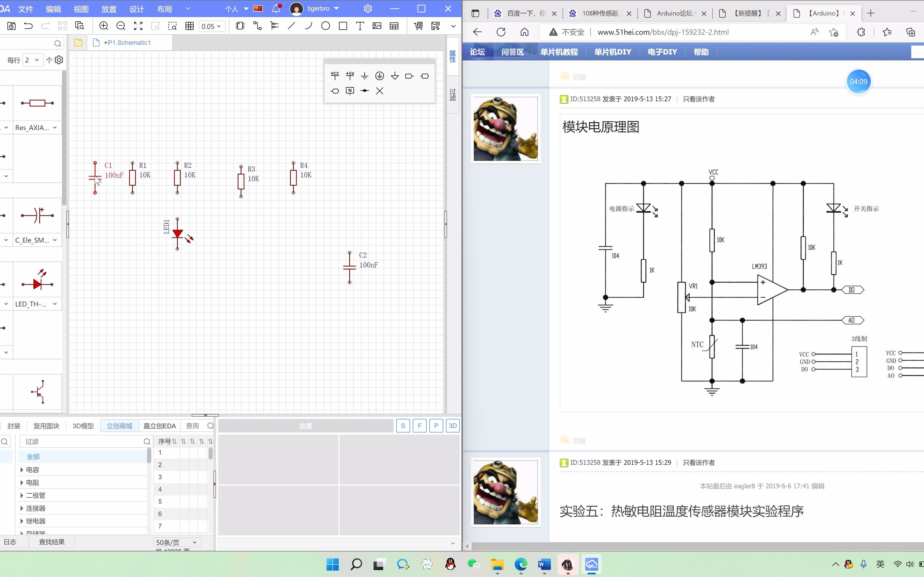Expand the 电阻 category in parts list
The width and height of the screenshot is (924, 577).
(32, 482)
